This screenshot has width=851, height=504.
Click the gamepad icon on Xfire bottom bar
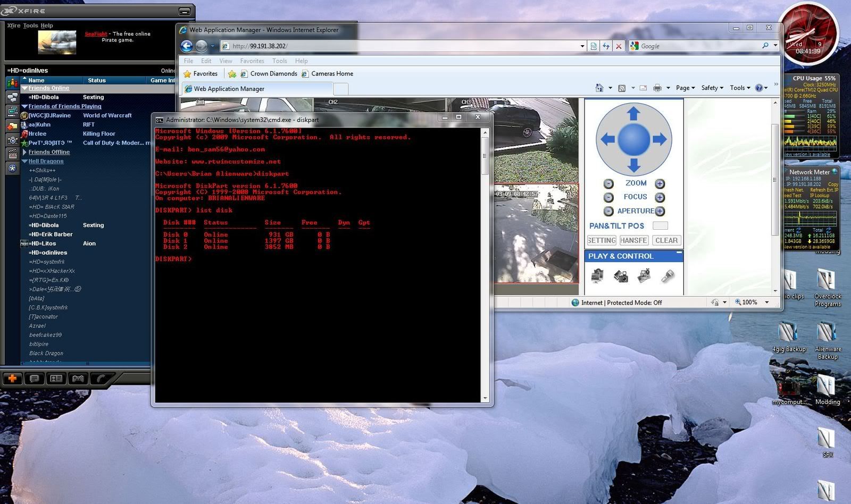(78, 379)
